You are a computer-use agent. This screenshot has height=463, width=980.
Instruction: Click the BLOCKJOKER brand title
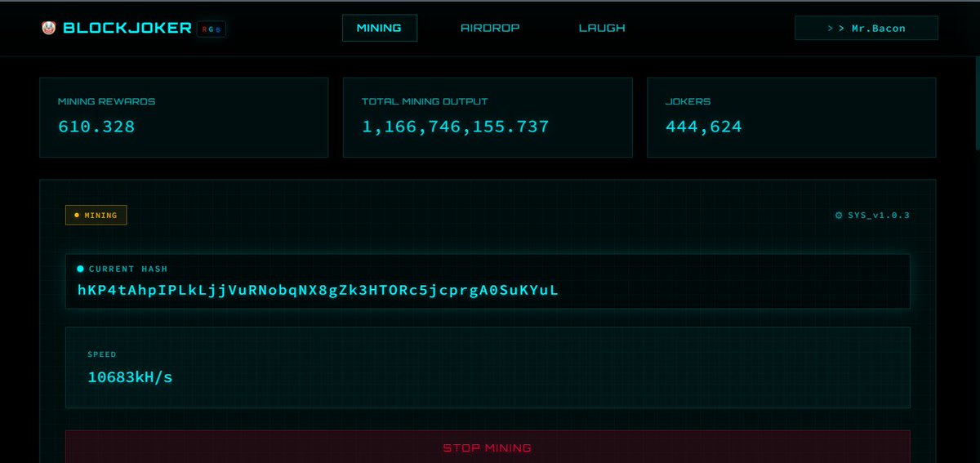(x=127, y=29)
